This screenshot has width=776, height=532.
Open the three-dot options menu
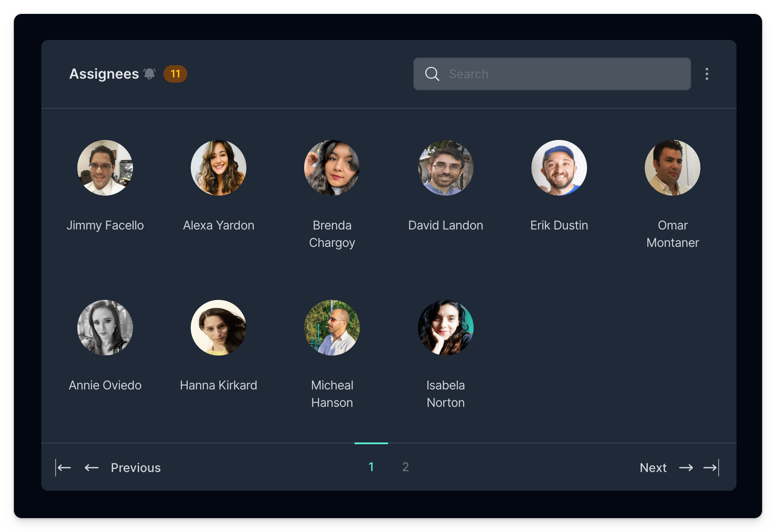tap(706, 74)
